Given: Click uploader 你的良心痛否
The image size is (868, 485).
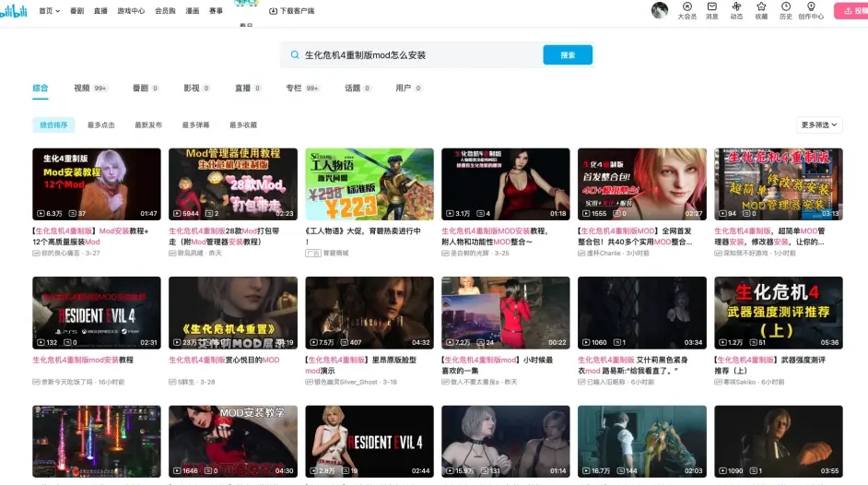Looking at the screenshot, I should tap(61, 253).
